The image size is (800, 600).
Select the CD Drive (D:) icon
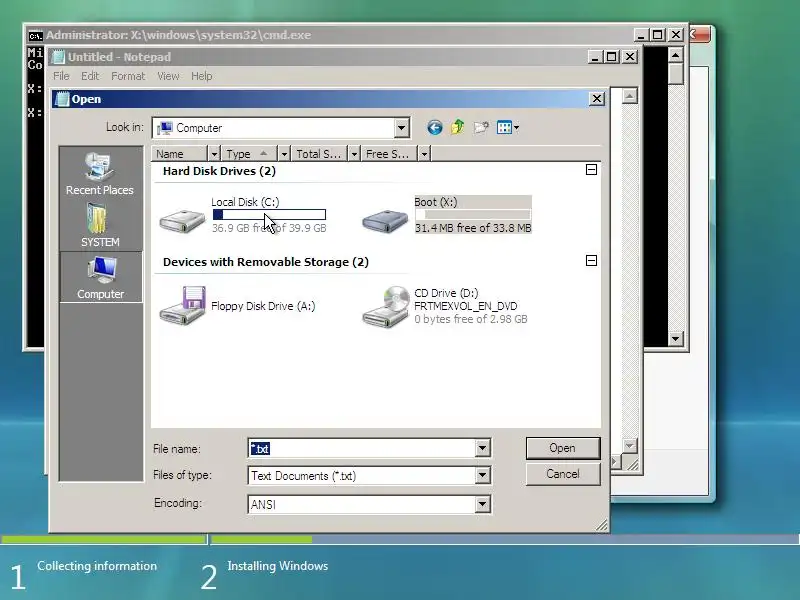385,306
